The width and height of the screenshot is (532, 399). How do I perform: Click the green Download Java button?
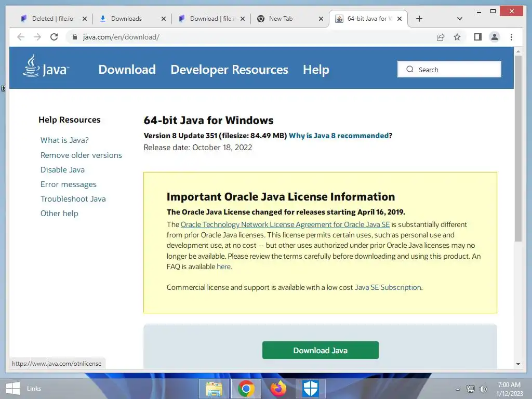pyautogui.click(x=320, y=350)
